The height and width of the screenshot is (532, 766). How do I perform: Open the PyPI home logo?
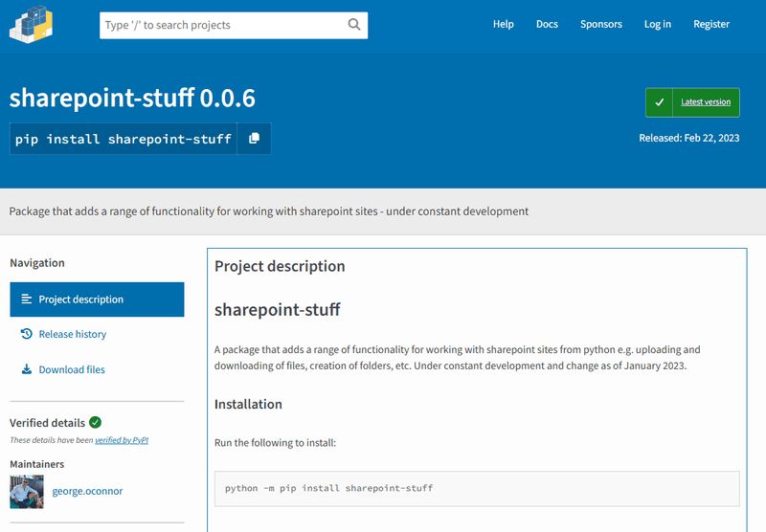[x=32, y=25]
